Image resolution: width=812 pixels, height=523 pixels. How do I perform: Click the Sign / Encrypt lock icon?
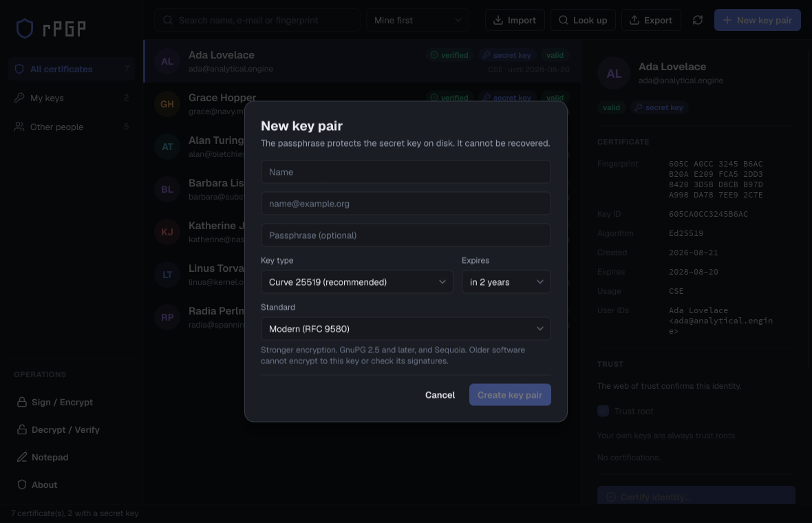[x=22, y=402]
